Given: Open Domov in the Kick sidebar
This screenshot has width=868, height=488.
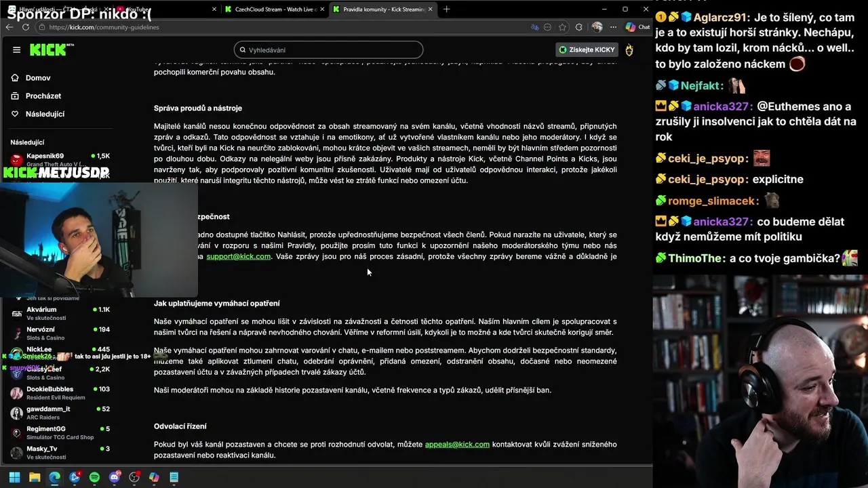Looking at the screenshot, I should click(x=38, y=78).
